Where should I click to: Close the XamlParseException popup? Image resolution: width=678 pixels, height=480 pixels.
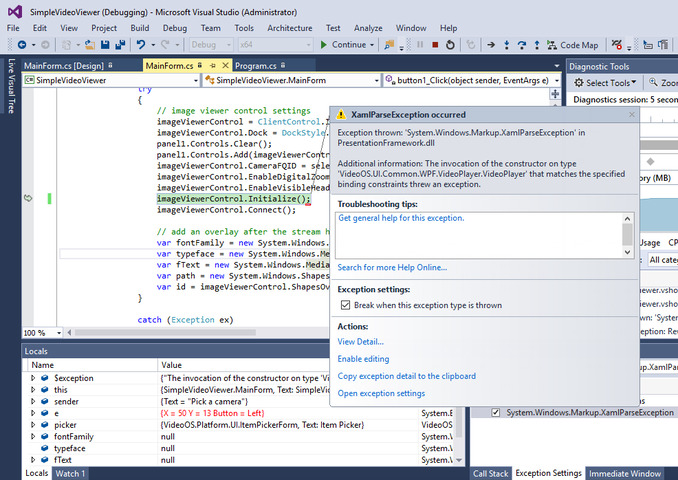[x=632, y=115]
